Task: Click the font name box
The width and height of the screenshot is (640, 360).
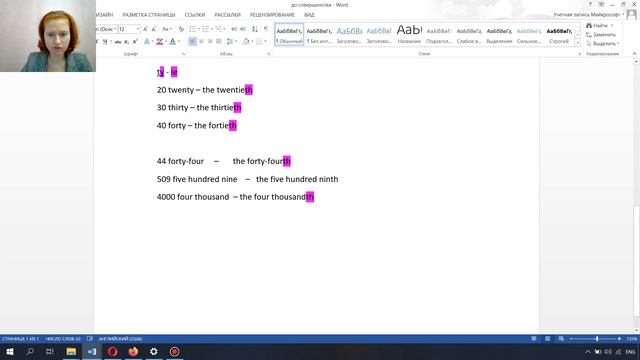Action: 107,29
